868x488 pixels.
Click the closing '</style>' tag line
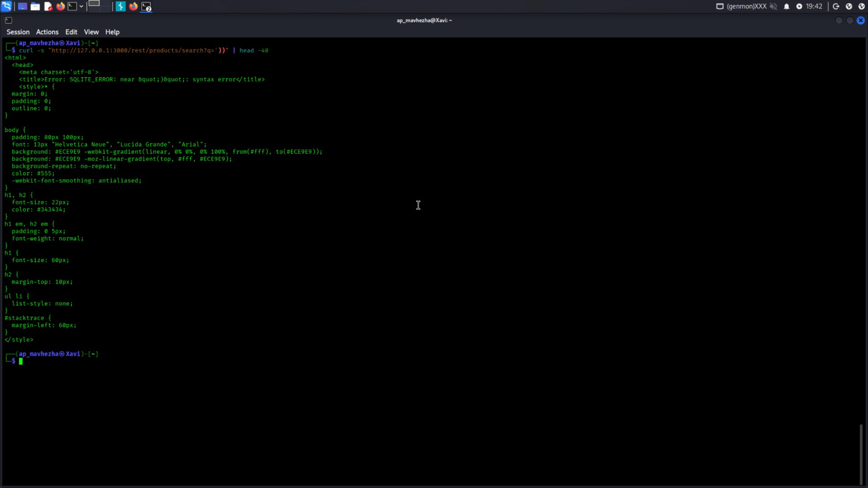click(19, 340)
